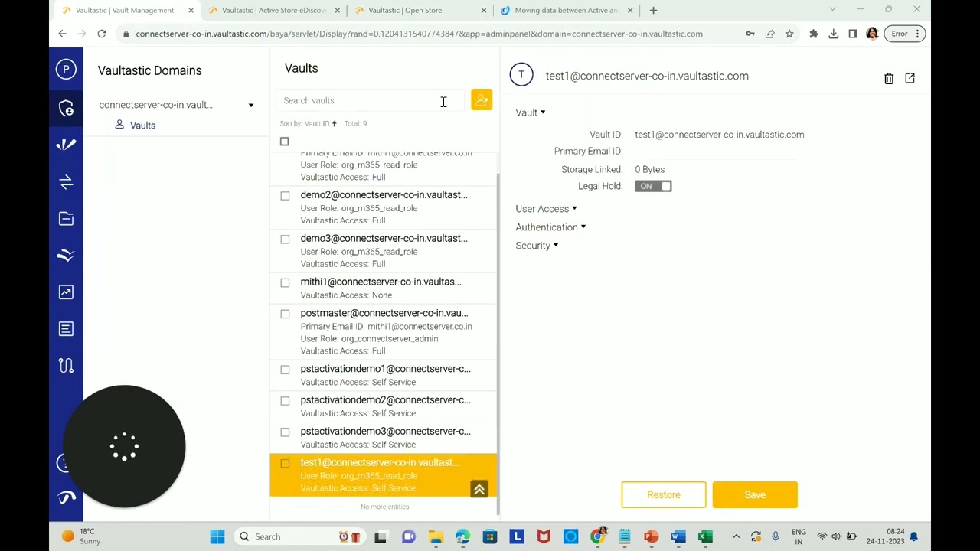Screen dimensions: 980x551
Task: Click the yellow add vault button
Action: (482, 100)
